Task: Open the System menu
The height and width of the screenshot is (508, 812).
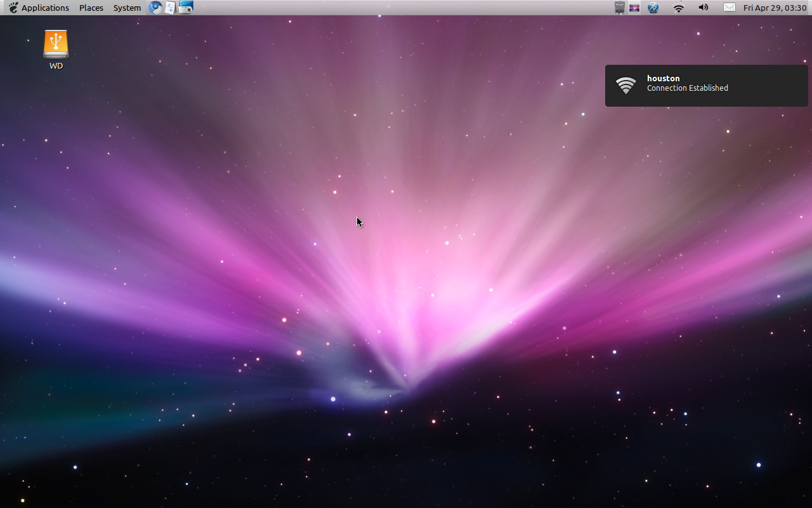Action: [x=127, y=8]
